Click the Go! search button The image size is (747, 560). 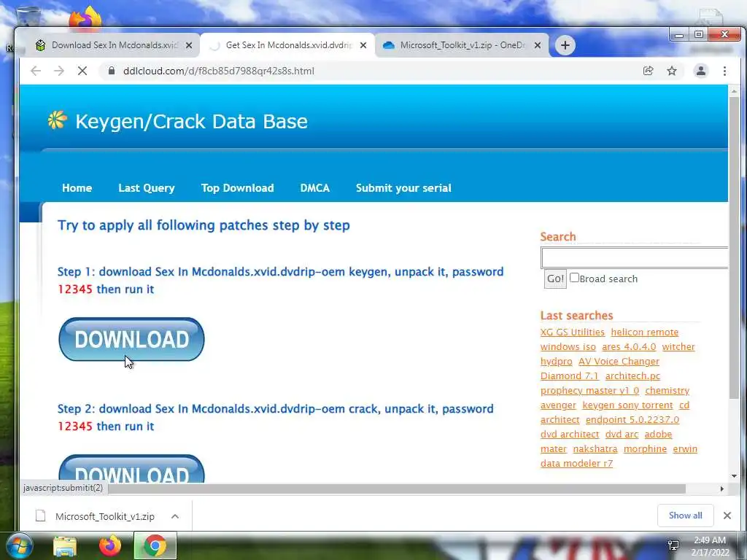click(x=555, y=279)
